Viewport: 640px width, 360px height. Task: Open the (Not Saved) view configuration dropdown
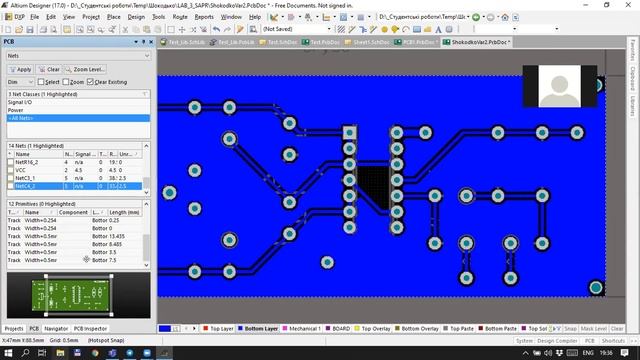[329, 29]
